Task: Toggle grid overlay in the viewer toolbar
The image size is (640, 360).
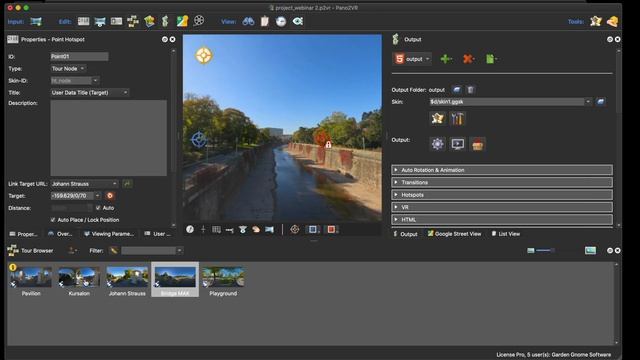Action: point(216,229)
